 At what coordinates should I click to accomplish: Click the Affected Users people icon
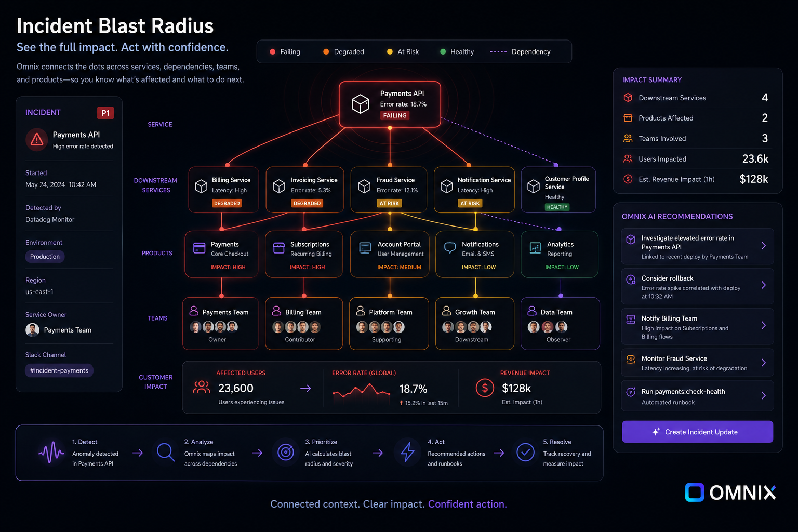(202, 387)
